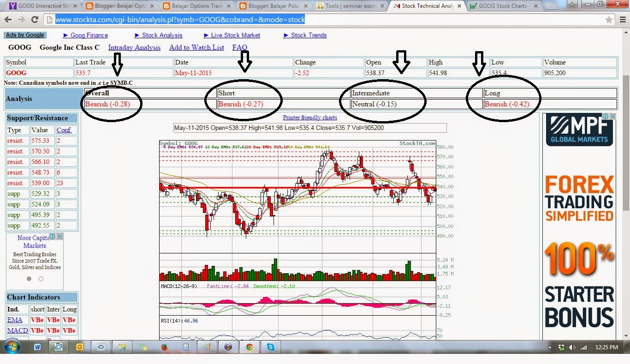Screen dimensions: 630x364
Task: Select the second carousel dot in Noor ad
Action: tap(41, 279)
